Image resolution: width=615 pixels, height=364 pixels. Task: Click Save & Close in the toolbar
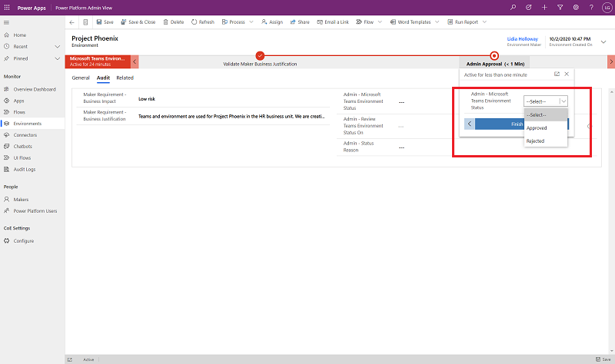click(x=138, y=22)
